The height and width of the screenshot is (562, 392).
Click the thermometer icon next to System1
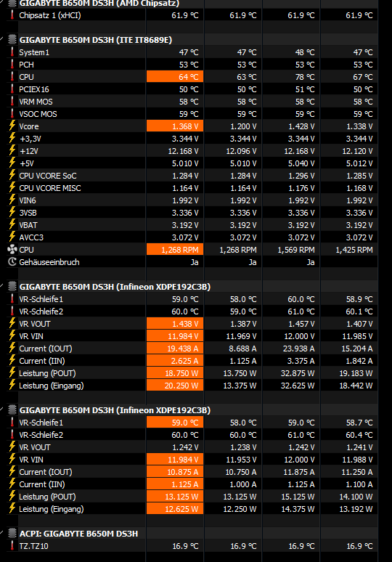pyautogui.click(x=12, y=52)
